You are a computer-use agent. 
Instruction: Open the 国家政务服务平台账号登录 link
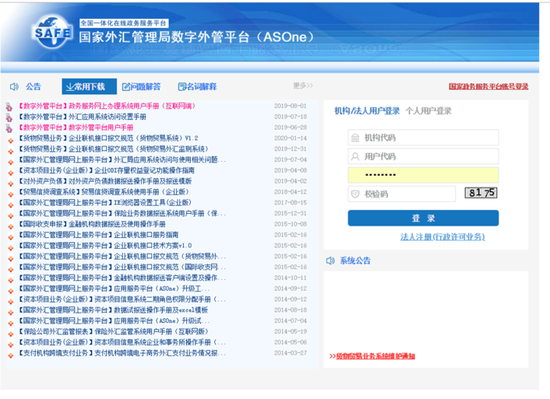coord(489,86)
